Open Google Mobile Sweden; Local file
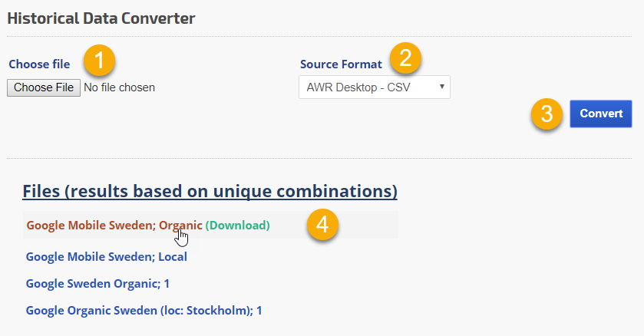The width and height of the screenshot is (644, 336). pyautogui.click(x=106, y=256)
